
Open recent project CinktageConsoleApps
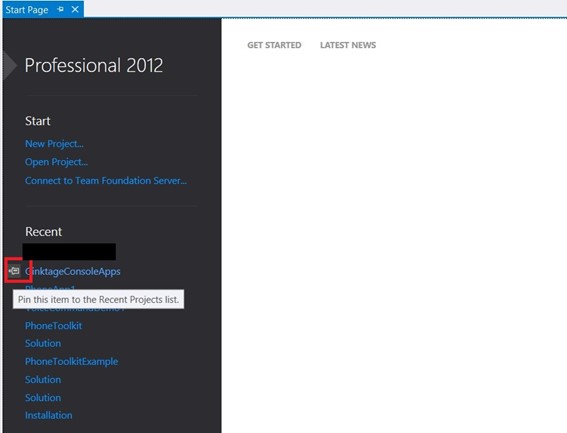coord(73,271)
